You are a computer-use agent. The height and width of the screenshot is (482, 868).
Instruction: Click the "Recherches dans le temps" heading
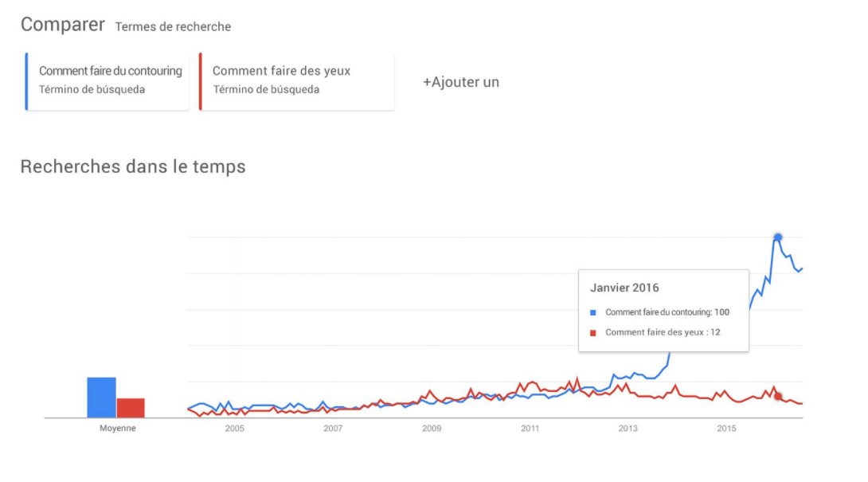[133, 167]
